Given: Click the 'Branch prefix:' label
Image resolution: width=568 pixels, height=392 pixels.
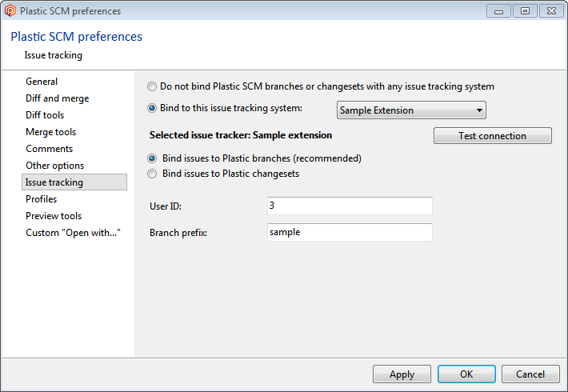Looking at the screenshot, I should coord(178,233).
